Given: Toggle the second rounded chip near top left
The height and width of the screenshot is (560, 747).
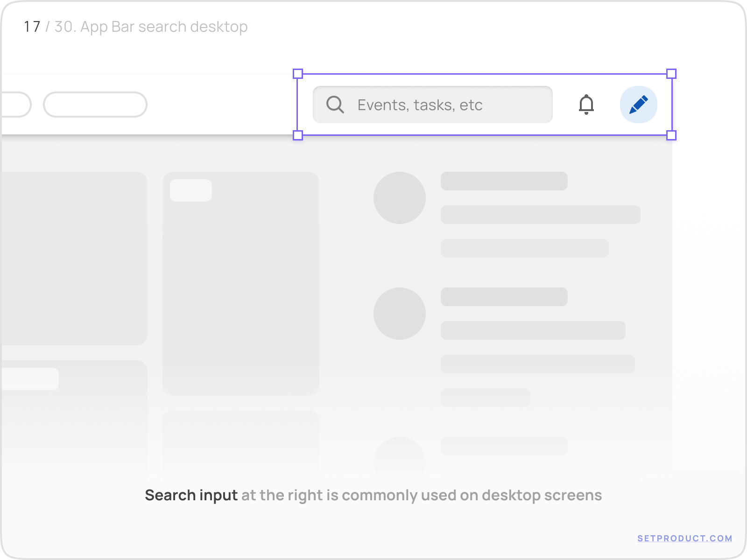Looking at the screenshot, I should (x=95, y=105).
